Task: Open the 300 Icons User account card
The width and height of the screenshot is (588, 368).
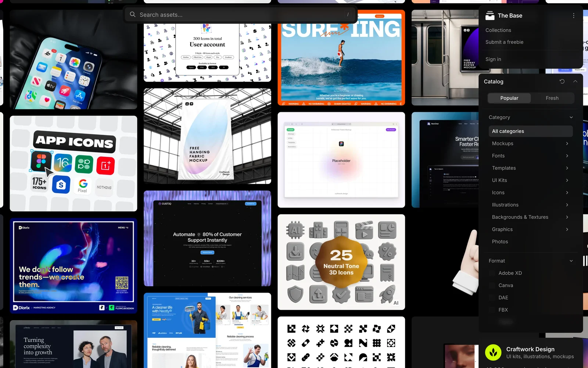Action: (x=207, y=53)
